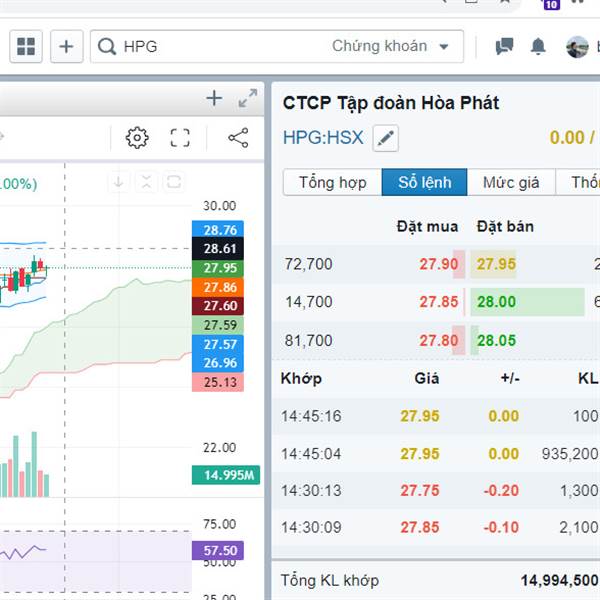This screenshot has width=600, height=600.
Task: Open the HPG:HSX symbol link
Action: click(x=323, y=138)
